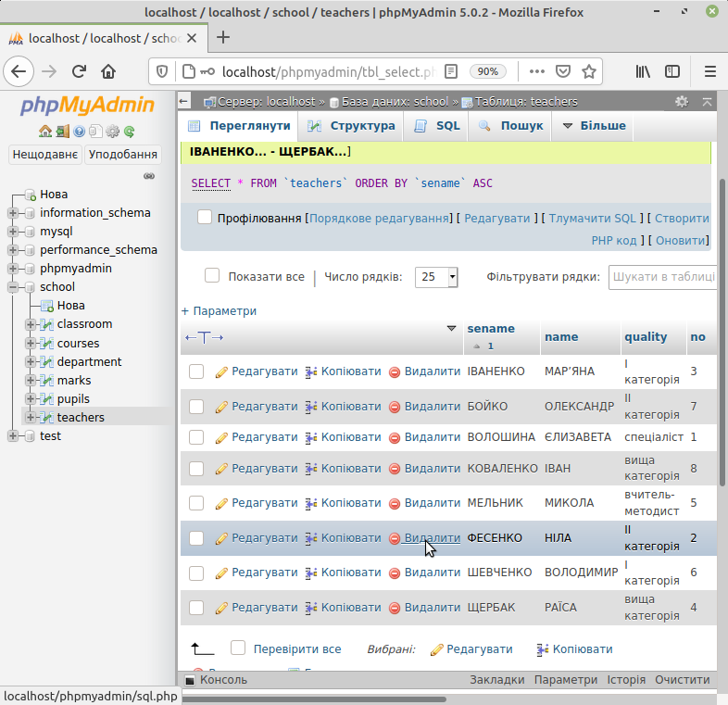Click the Нещодавнє button
The height and width of the screenshot is (705, 728).
point(44,155)
